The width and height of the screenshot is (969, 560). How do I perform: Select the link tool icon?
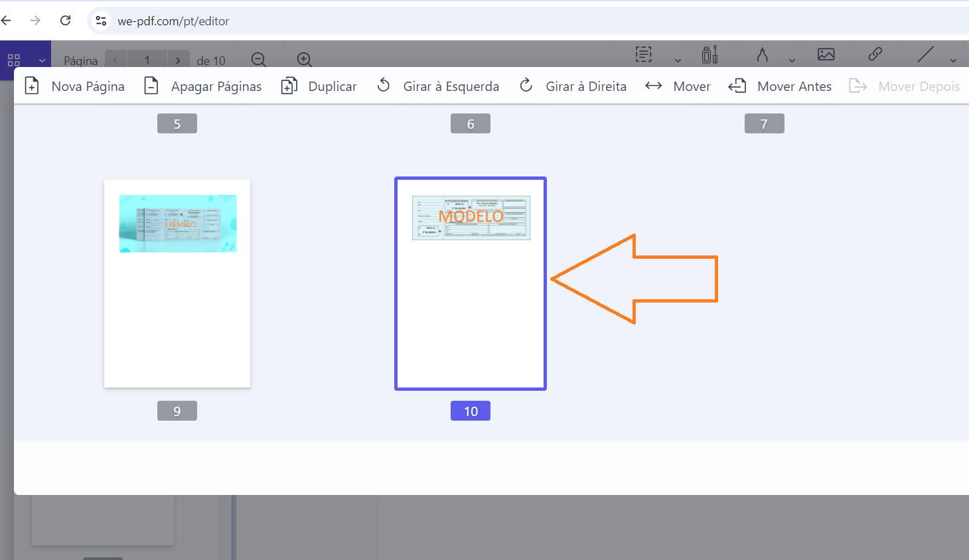875,54
